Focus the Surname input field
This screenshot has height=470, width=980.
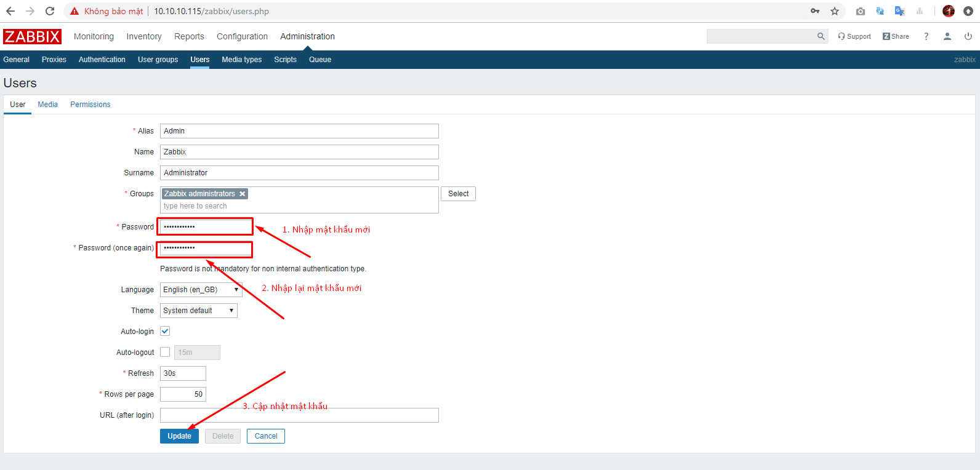(299, 173)
